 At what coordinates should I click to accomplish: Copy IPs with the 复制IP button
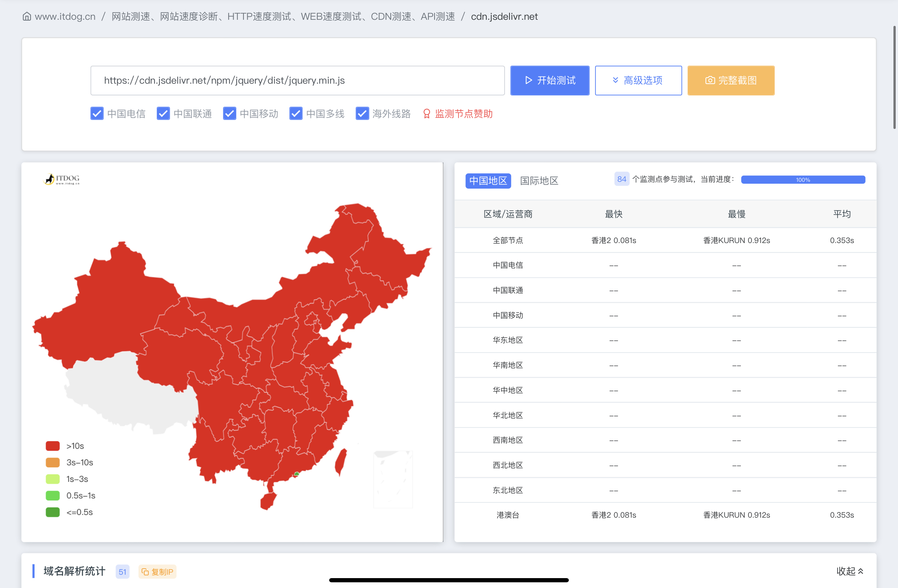(x=157, y=572)
